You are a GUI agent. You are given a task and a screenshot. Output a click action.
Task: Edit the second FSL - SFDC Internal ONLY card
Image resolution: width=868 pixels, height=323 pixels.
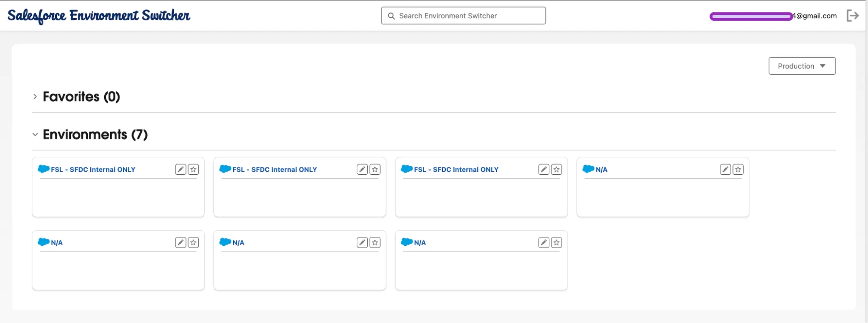coord(362,170)
